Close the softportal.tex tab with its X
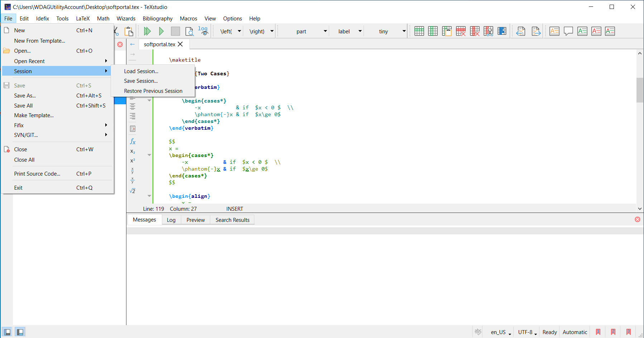This screenshot has width=644, height=338. [x=180, y=44]
